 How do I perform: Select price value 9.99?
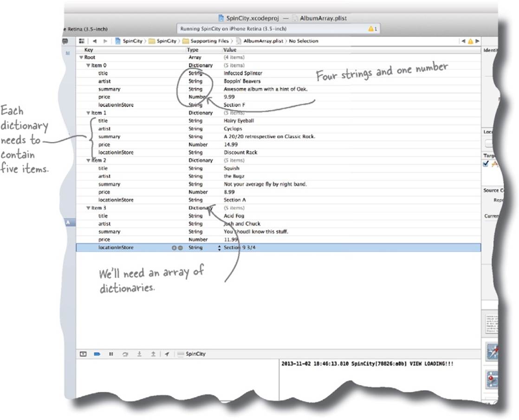[x=229, y=97]
